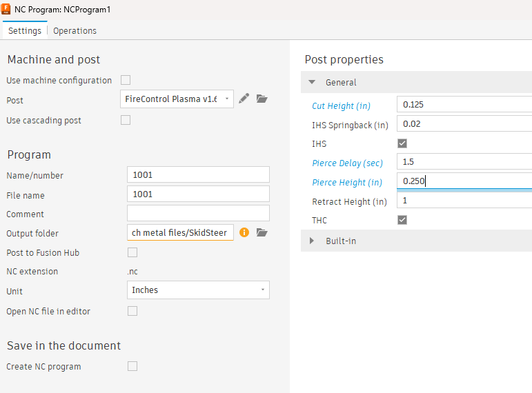Click the program Comment text field
The height and width of the screenshot is (393, 532).
click(x=198, y=214)
